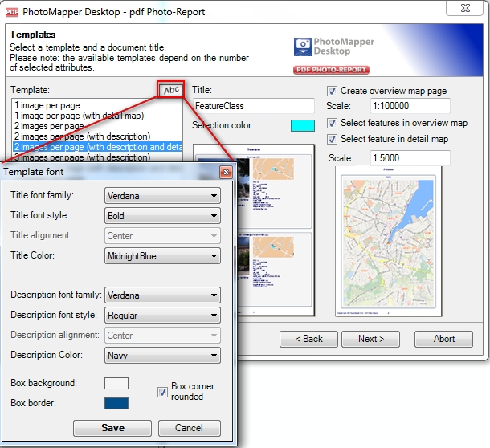Toggle Create overview map page checkbox
The image size is (490, 448).
[333, 91]
